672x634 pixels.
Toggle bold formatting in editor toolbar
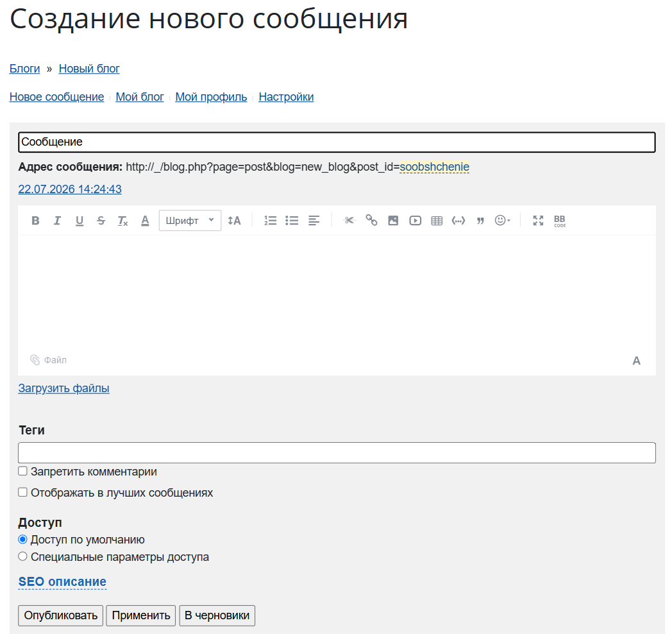[35, 221]
